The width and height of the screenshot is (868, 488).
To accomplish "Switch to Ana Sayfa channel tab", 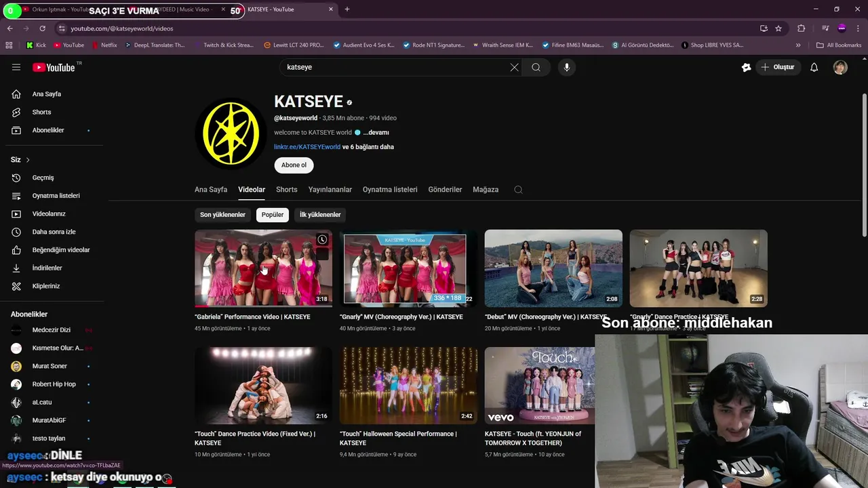I will pos(211,190).
